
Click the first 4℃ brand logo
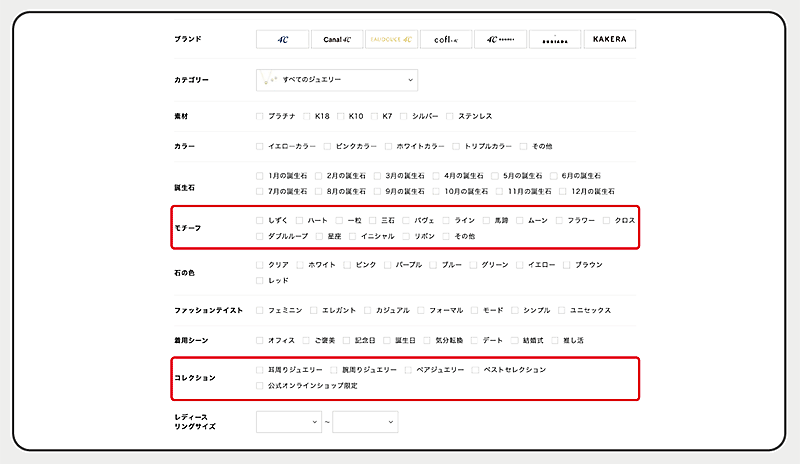282,39
